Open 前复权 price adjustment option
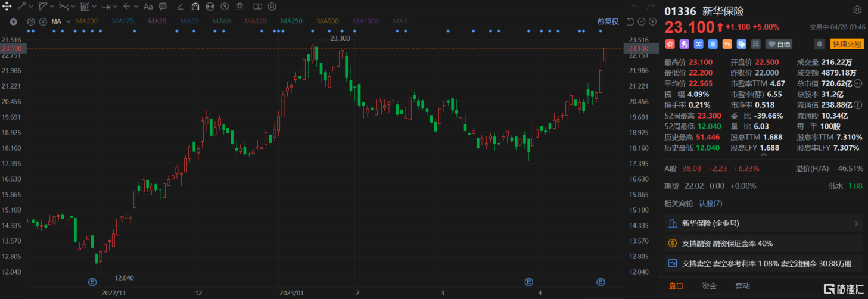Viewport: 868px width, 299px height. (x=608, y=21)
